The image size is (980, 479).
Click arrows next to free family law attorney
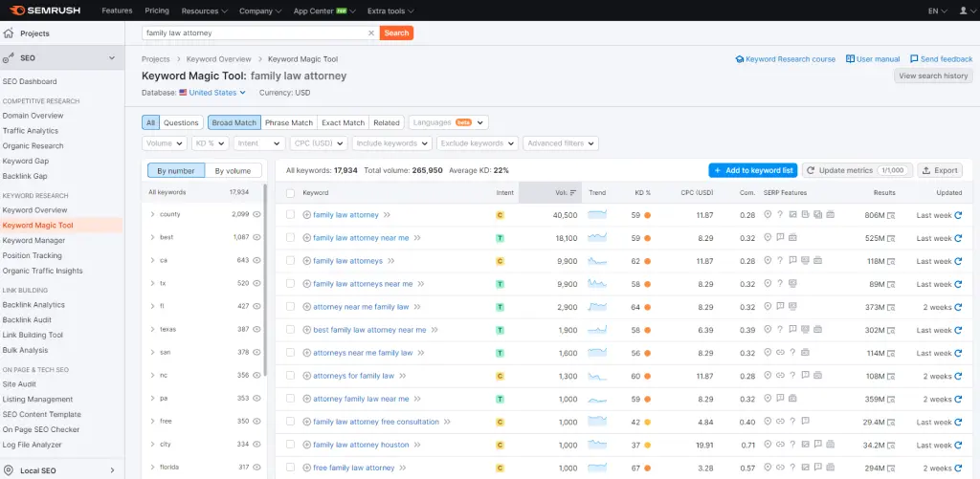pyautogui.click(x=403, y=468)
